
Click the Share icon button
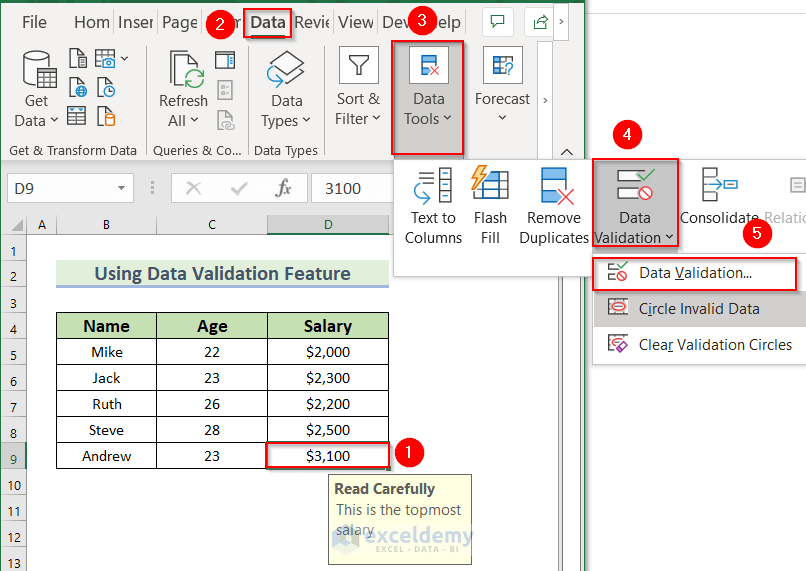pyautogui.click(x=540, y=22)
